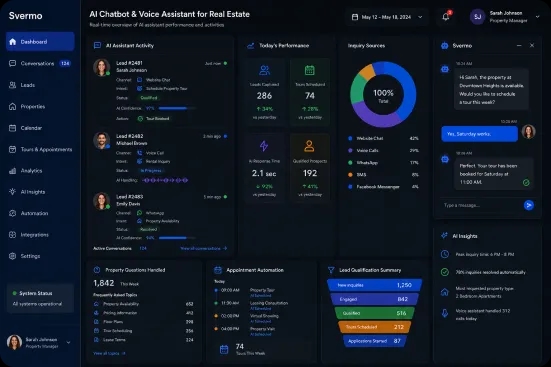Click the Resolved status badge on Lead #2483
551x367 pixels.
pos(148,229)
